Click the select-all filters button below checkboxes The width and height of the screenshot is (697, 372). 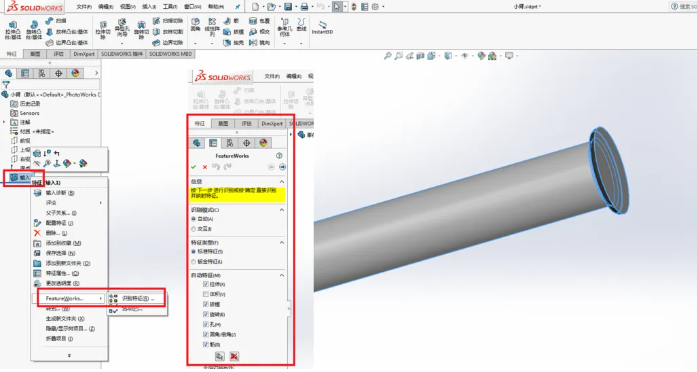219,356
